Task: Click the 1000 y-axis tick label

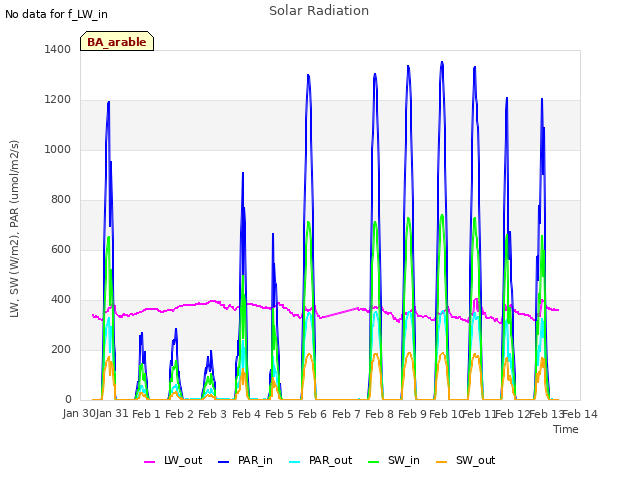Action: coord(58,149)
